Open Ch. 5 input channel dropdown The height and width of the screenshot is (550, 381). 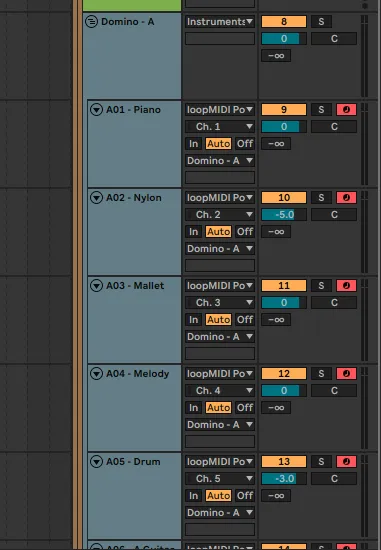(x=220, y=479)
